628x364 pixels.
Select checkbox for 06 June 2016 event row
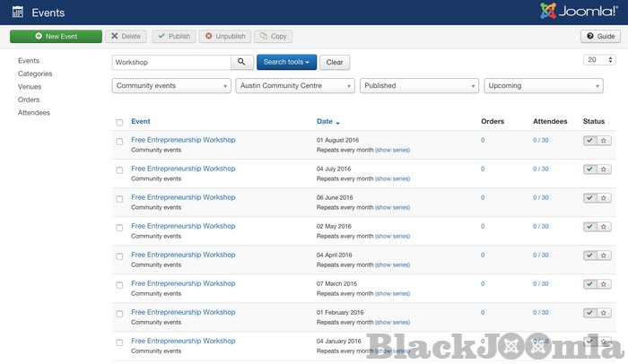(x=119, y=199)
